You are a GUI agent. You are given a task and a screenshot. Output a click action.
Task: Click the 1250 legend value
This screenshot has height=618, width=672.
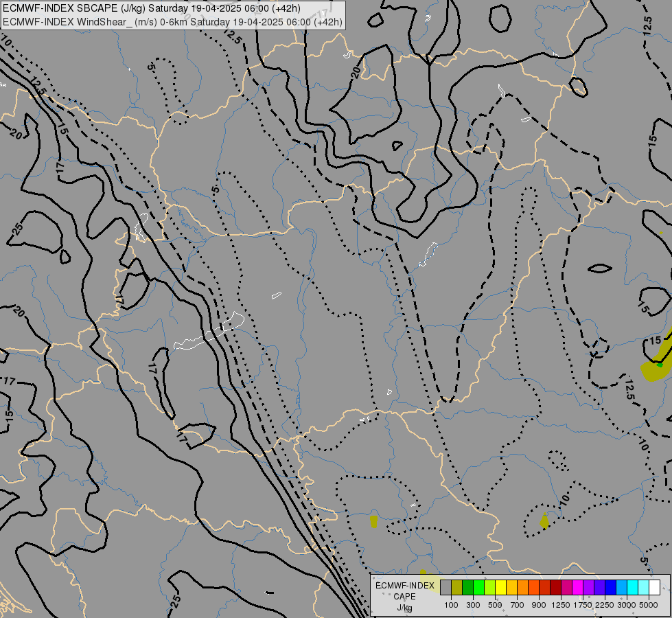pos(561,605)
